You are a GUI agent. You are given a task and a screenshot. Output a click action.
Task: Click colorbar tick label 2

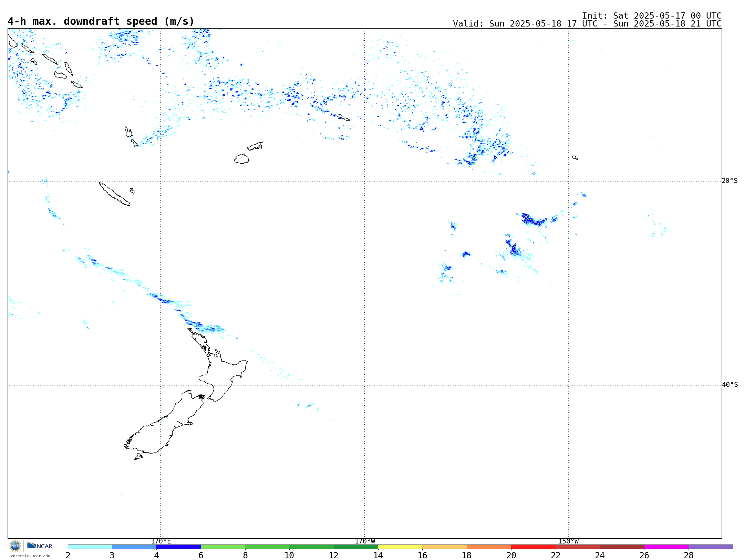coord(68,556)
